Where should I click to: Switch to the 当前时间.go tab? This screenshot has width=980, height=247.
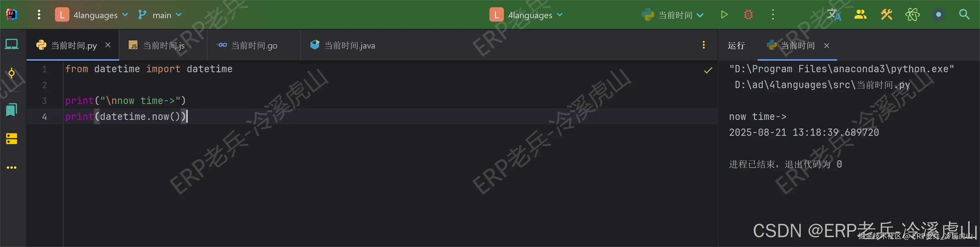(247, 46)
